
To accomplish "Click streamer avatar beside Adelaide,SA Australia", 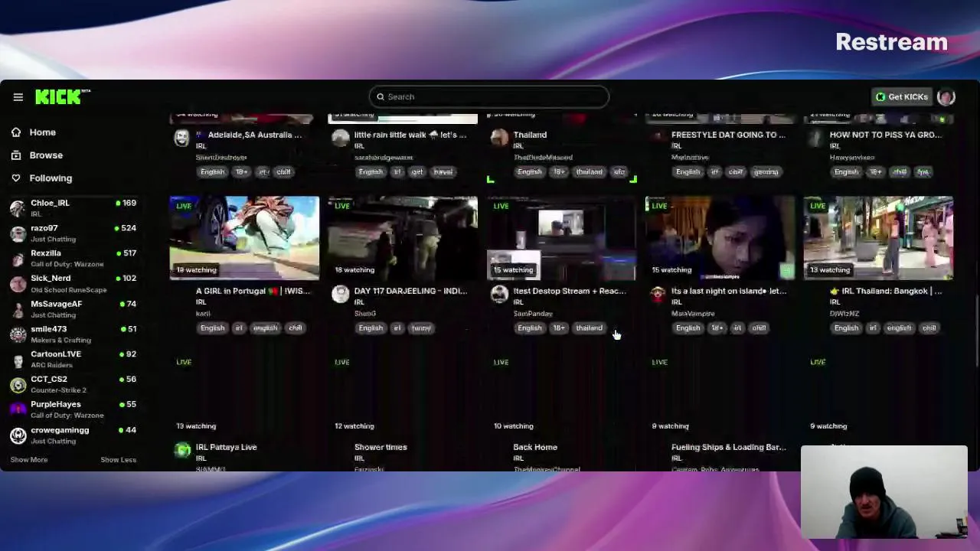I will click(181, 138).
